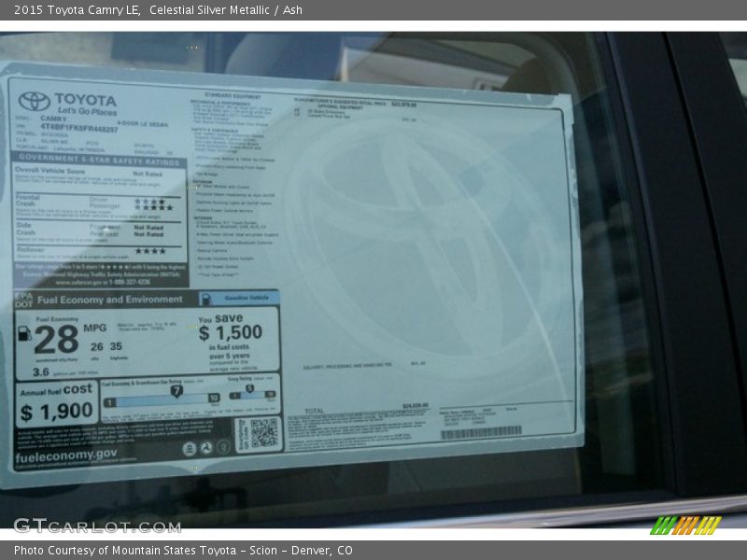Click the '35' highway MPG value
747x560 pixels.
pos(116,346)
